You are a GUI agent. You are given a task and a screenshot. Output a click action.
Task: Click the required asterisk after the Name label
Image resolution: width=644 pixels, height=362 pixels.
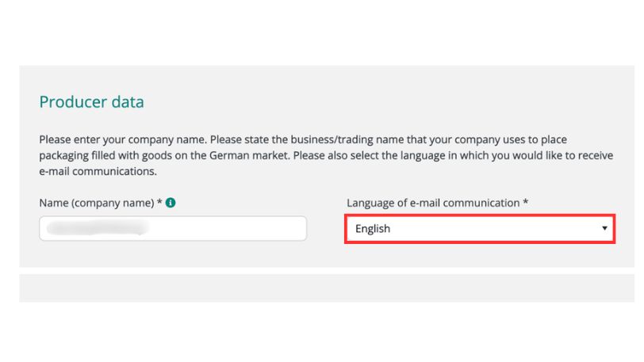tap(160, 203)
